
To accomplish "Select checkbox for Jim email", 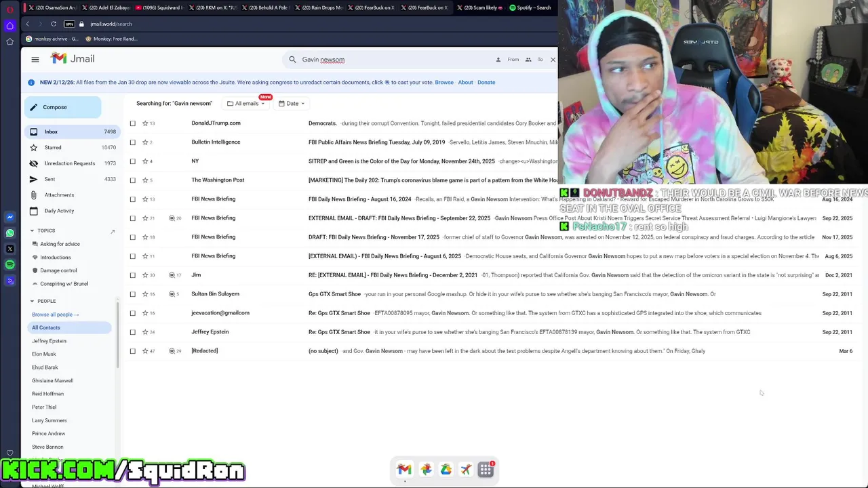I will tap(133, 275).
